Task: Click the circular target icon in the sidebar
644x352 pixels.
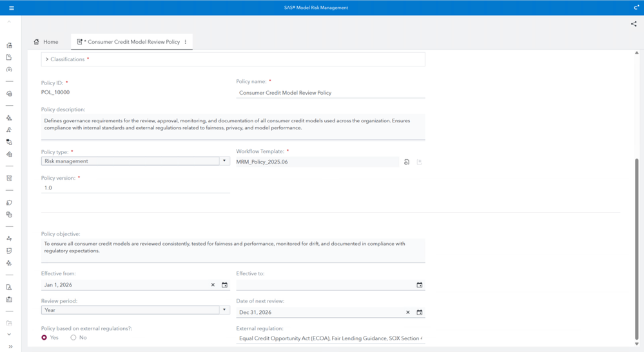Action: click(x=9, y=70)
